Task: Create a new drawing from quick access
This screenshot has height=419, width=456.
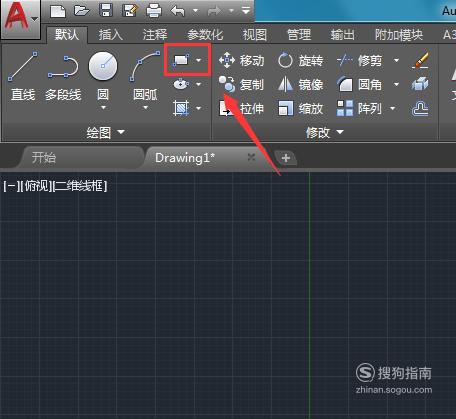Action: pos(58,11)
